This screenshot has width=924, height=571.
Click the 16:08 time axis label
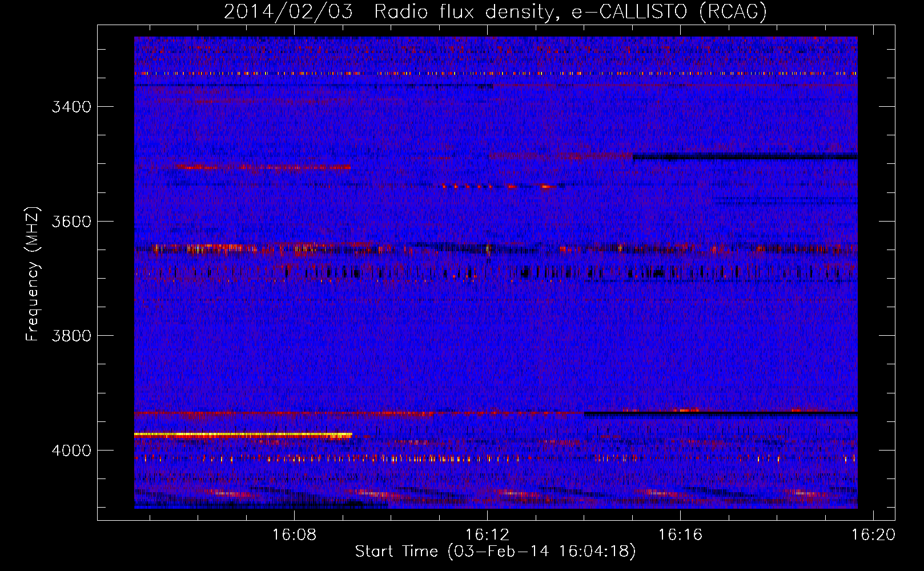tap(294, 535)
